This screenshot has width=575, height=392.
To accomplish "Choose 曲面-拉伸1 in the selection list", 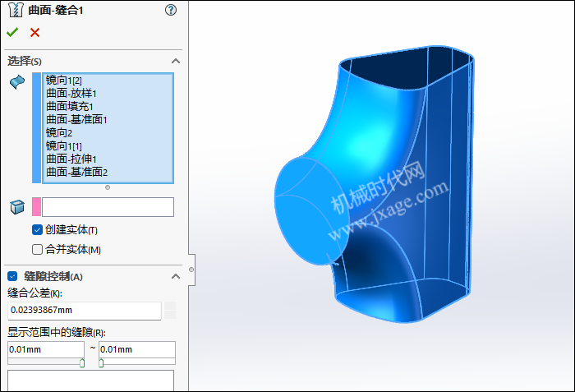I will [x=71, y=159].
